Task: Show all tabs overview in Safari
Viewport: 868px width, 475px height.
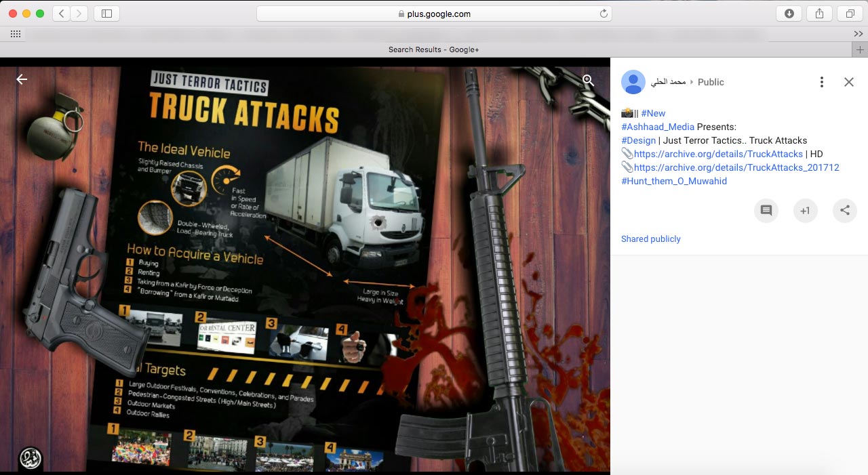Action: tap(850, 14)
